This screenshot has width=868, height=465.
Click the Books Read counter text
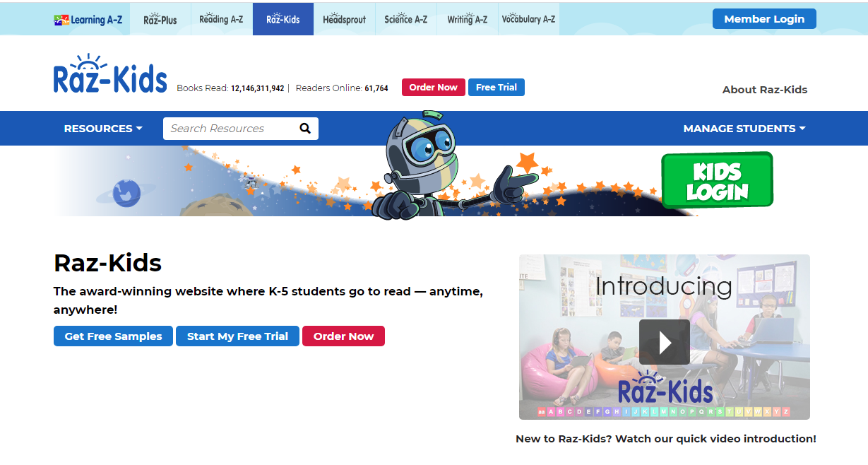[230, 88]
